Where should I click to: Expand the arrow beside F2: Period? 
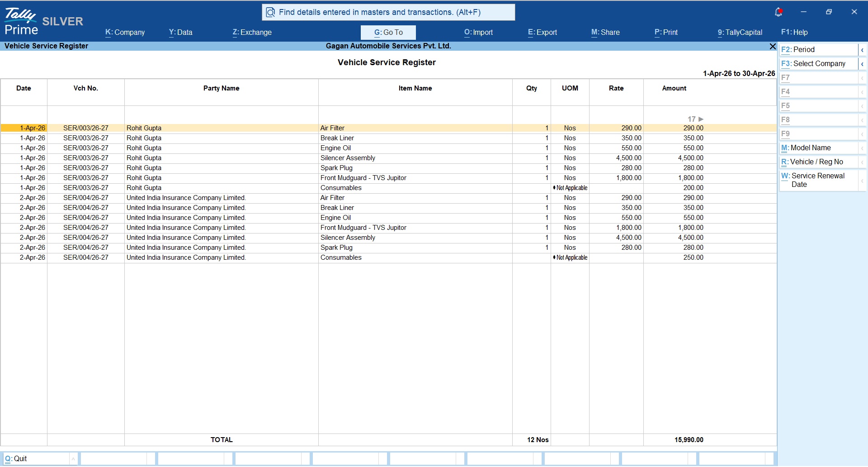[862, 50]
